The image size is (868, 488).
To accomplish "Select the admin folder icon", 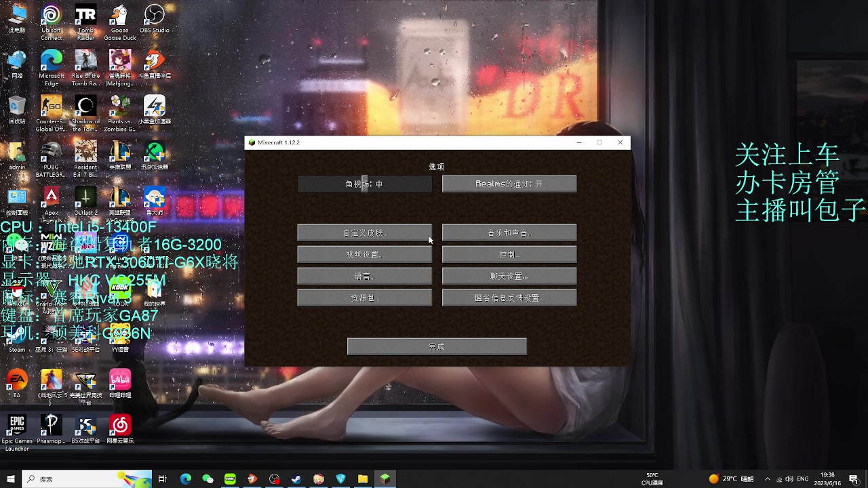I will pyautogui.click(x=17, y=155).
